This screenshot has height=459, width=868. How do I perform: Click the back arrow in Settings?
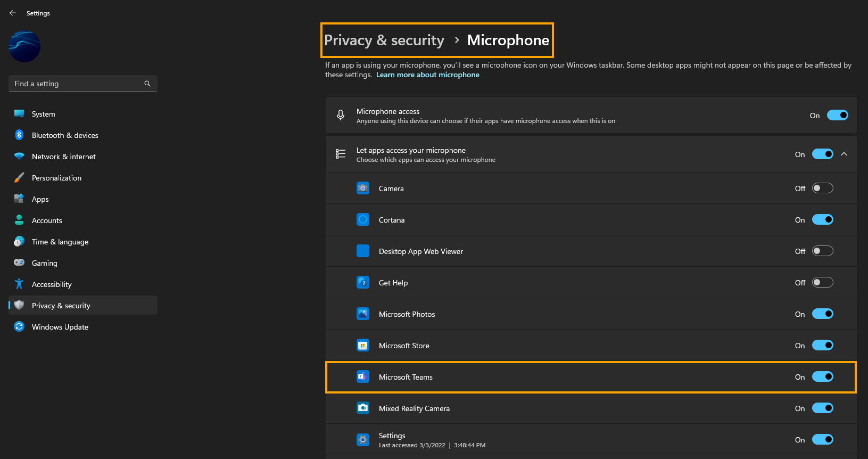coord(13,13)
